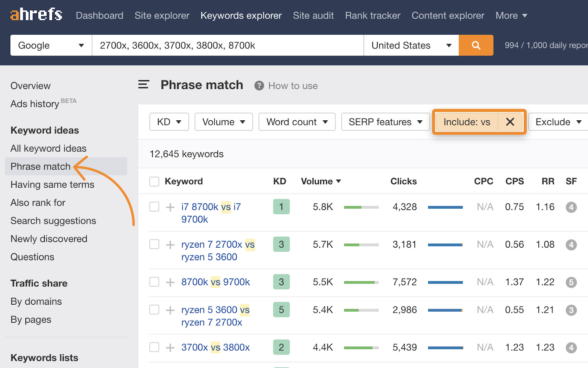Open the SERP features filter dropdown
The image size is (588, 368).
click(x=385, y=122)
